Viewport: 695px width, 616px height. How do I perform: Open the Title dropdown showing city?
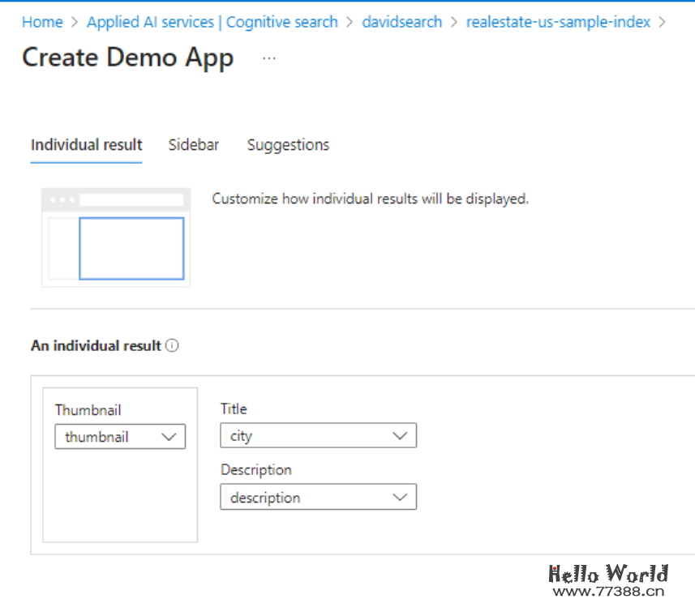click(317, 436)
